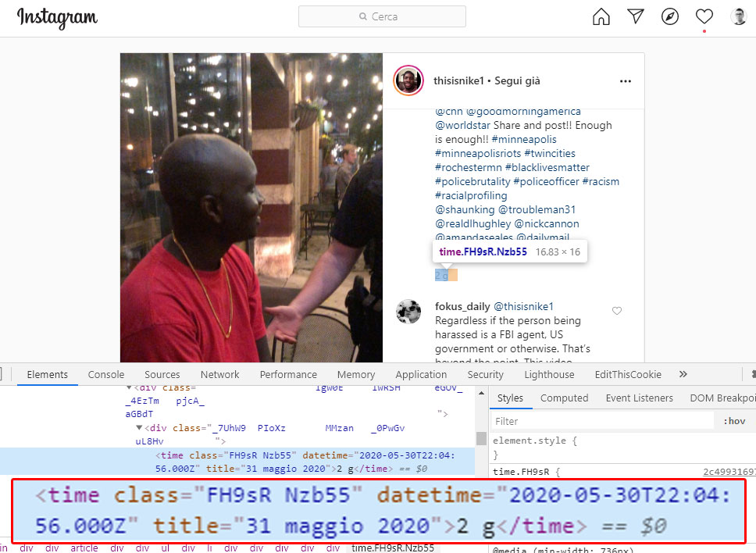This screenshot has width=756, height=553.
Task: Click the styles Filter input
Action: (602, 421)
